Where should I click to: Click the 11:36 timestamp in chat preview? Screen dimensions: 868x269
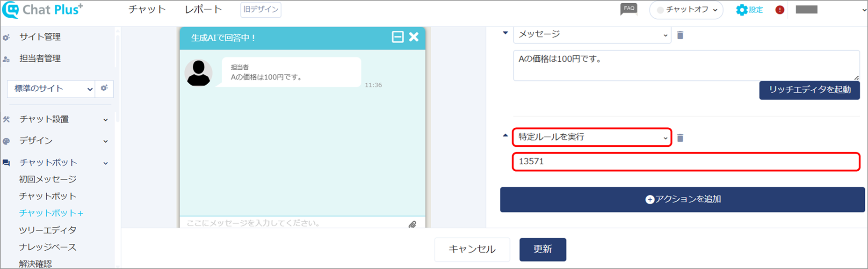click(x=373, y=85)
